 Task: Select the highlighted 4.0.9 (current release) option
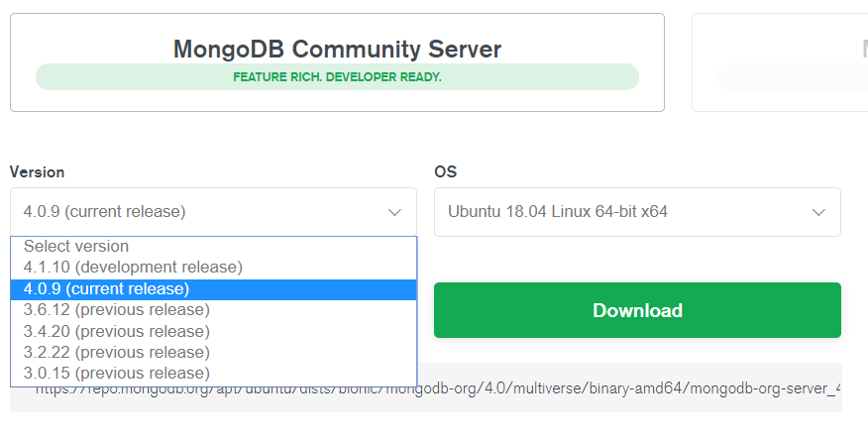coord(213,289)
